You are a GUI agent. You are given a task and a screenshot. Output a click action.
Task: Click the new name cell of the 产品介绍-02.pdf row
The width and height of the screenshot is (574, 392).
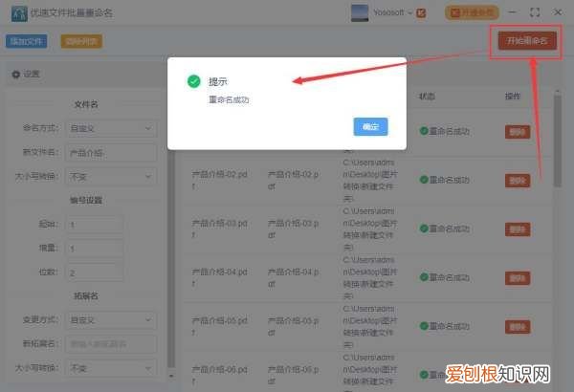click(294, 180)
